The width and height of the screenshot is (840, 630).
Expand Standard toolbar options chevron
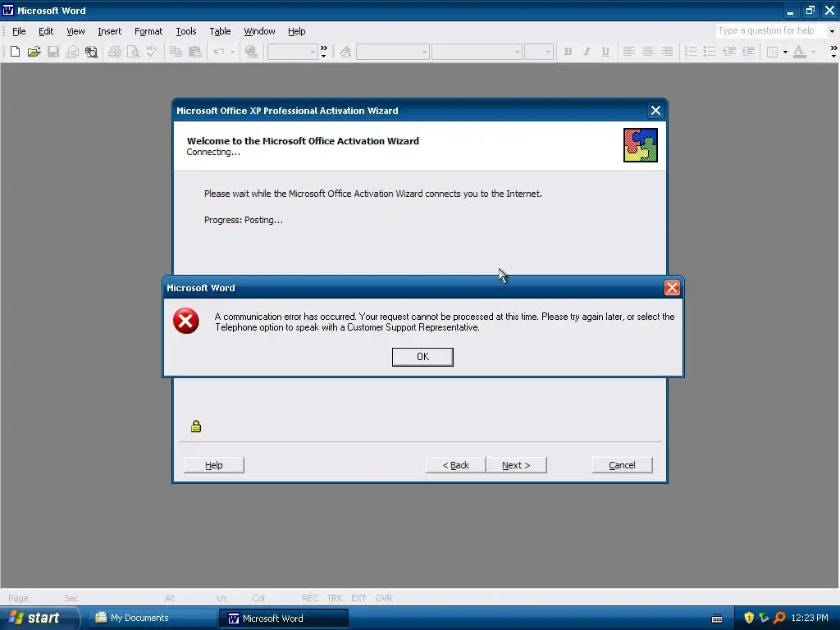point(323,52)
